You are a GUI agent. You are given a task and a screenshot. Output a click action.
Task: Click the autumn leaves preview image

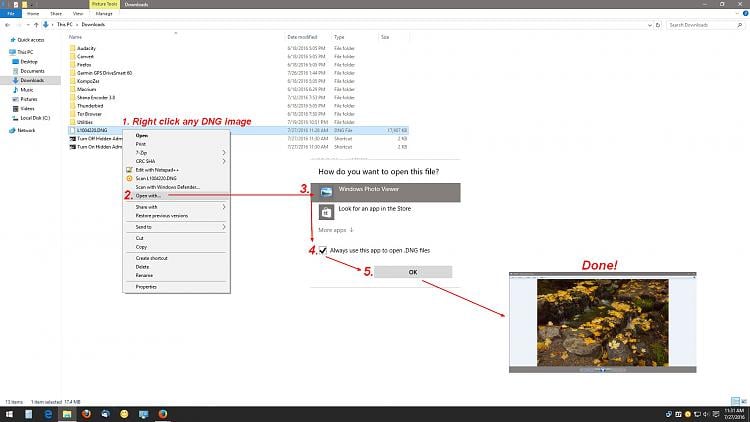click(x=603, y=323)
